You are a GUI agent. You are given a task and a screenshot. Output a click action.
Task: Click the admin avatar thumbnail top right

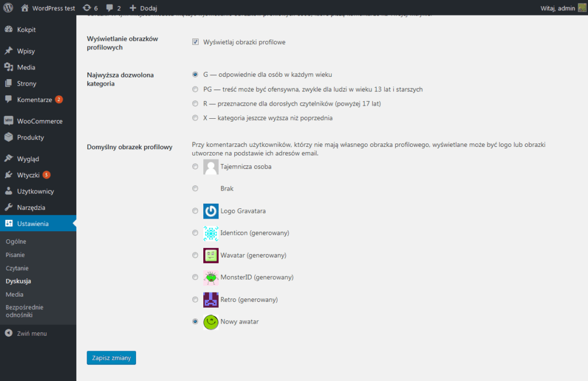(582, 8)
